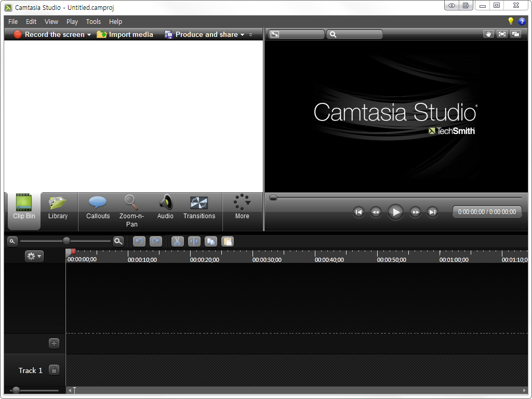
Task: Click the window title bar arrows icon
Action: (451, 5)
